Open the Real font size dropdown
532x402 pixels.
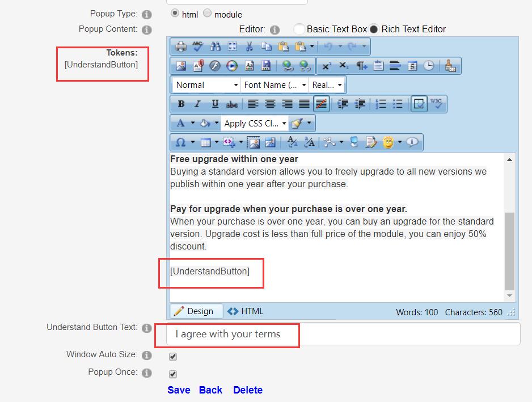[327, 85]
